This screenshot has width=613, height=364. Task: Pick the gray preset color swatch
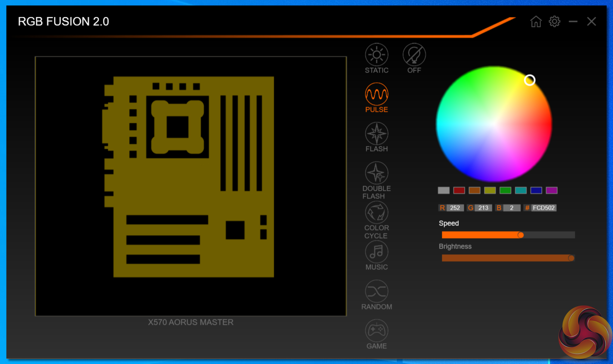[443, 190]
